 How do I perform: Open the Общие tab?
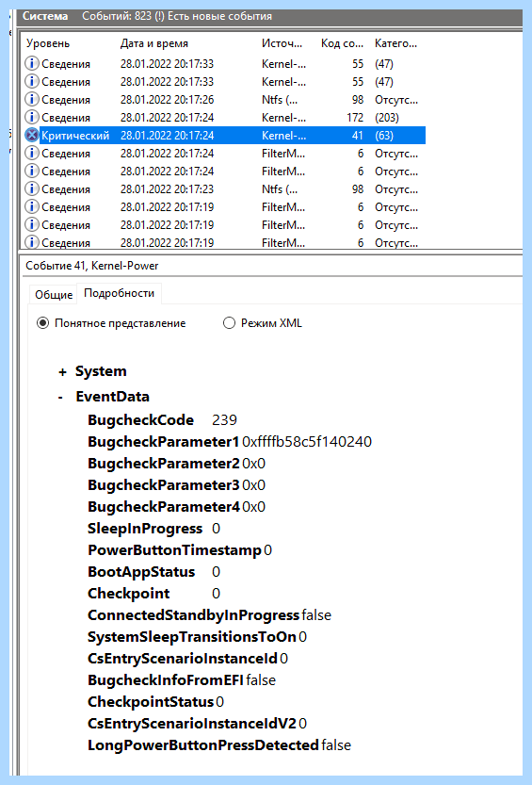tap(54, 295)
